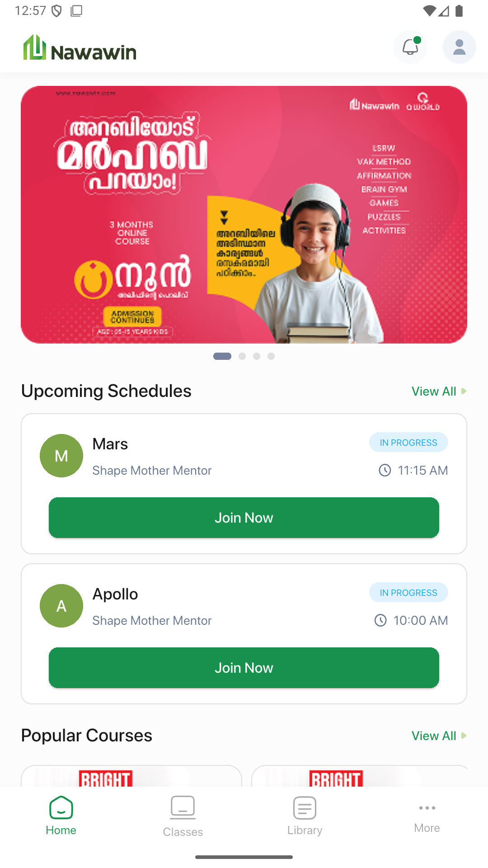
Task: Tap the Nawawin logo
Action: (80, 48)
